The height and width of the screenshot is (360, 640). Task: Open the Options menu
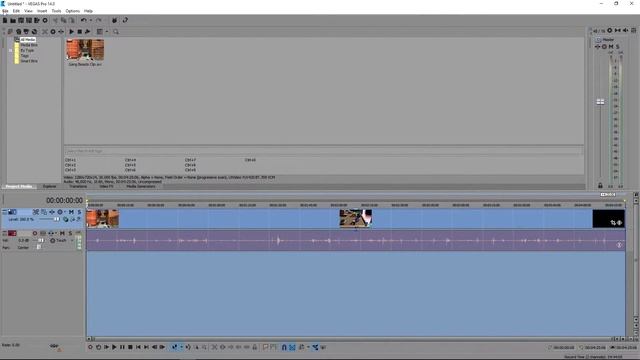[73, 11]
